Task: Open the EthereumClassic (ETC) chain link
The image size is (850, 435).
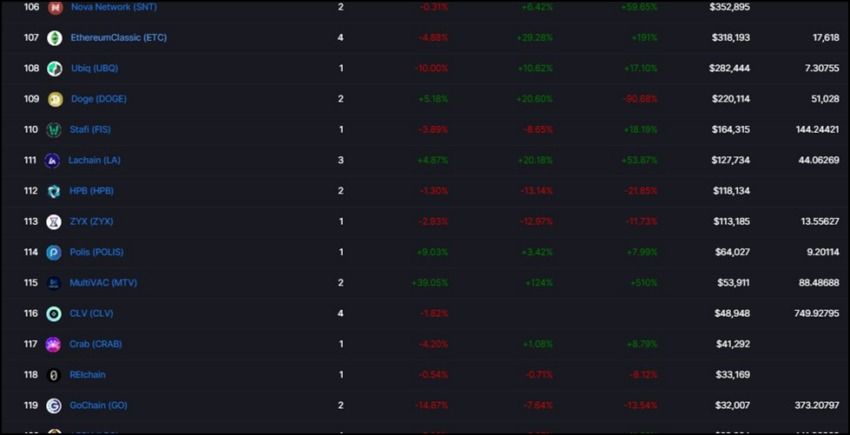Action: (119, 38)
